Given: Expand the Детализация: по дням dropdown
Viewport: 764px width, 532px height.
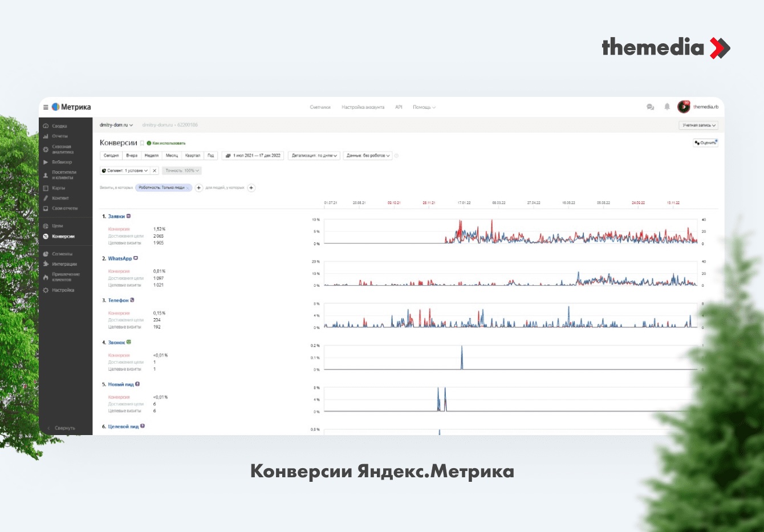Looking at the screenshot, I should coord(315,155).
